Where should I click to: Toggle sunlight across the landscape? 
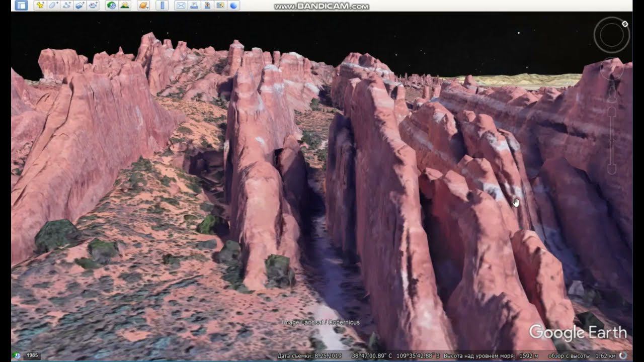click(x=124, y=6)
